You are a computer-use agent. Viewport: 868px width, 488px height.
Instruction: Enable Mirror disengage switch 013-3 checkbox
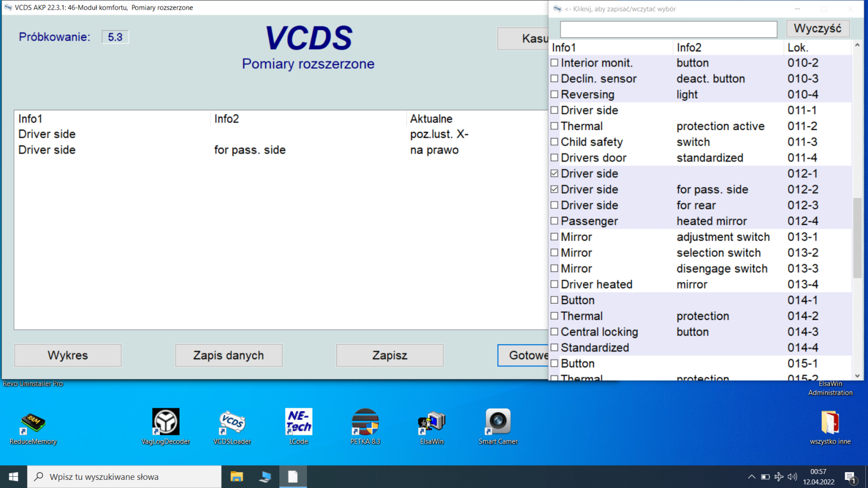(x=554, y=268)
